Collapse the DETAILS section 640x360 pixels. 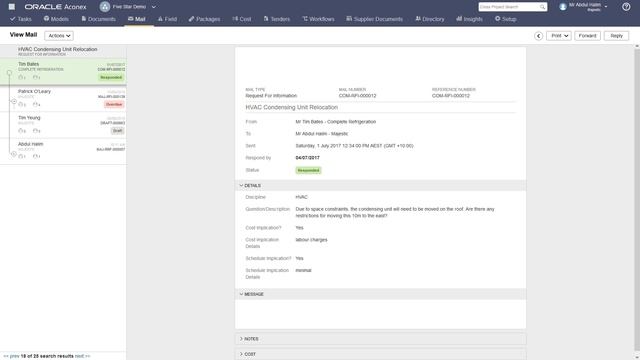pyautogui.click(x=241, y=186)
